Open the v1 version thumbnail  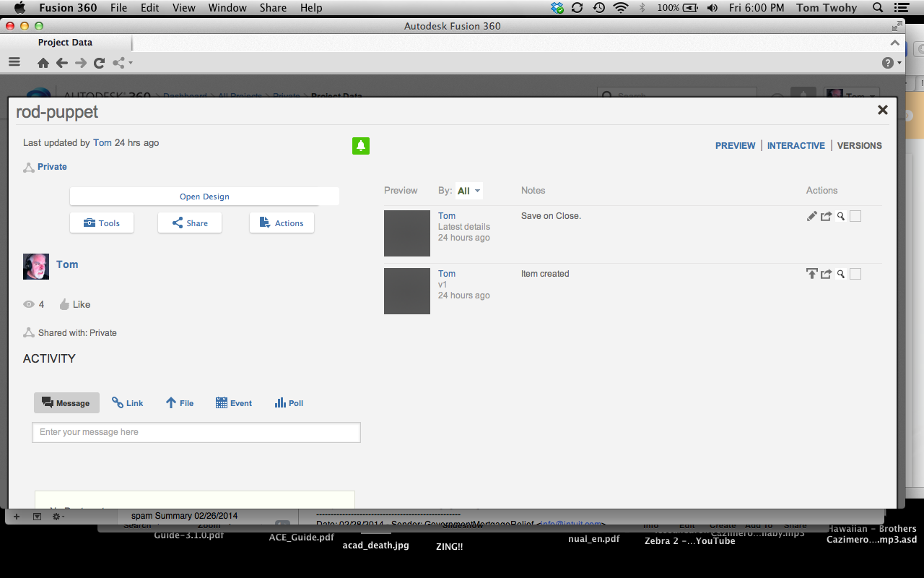pos(407,291)
